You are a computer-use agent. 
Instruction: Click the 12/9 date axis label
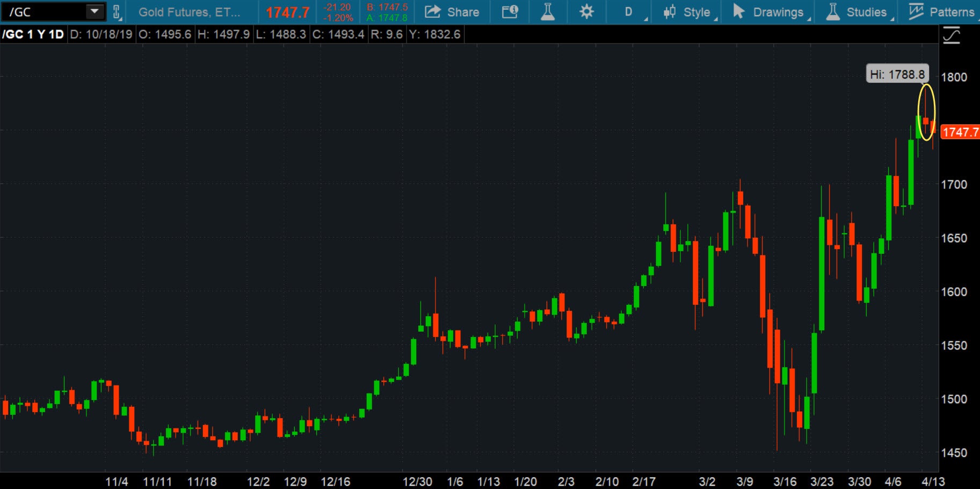click(295, 481)
